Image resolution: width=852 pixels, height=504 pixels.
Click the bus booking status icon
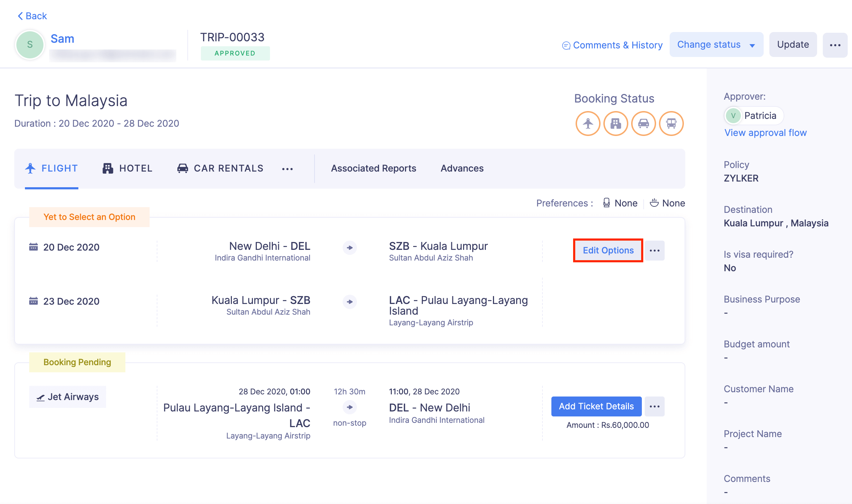[x=671, y=124]
